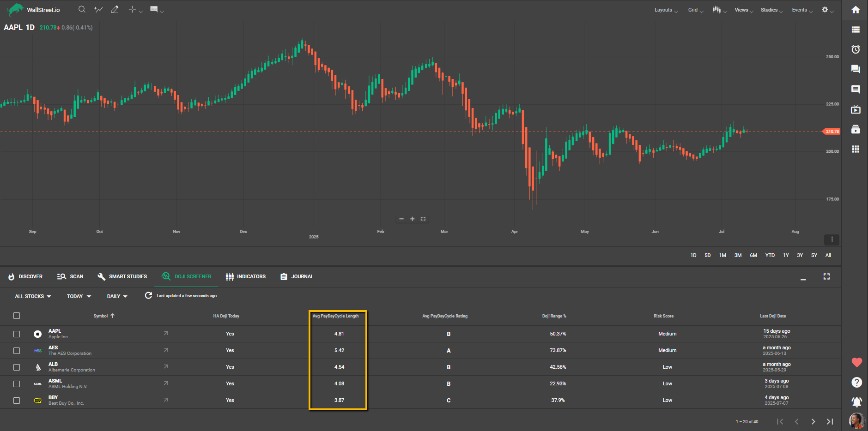Switch to the SMART STUDIES tab
This screenshot has width=868, height=431.
pyautogui.click(x=122, y=276)
